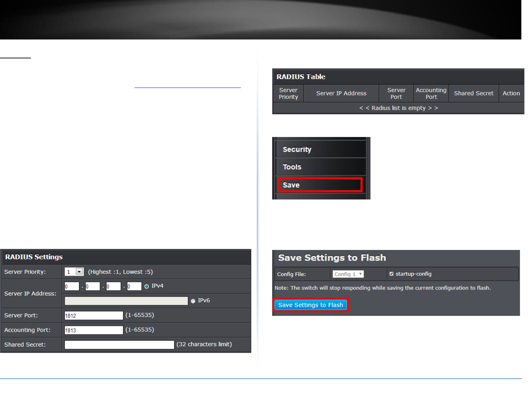Click the note about switch stop responding
This screenshot has width=532, height=412.
tap(383, 288)
